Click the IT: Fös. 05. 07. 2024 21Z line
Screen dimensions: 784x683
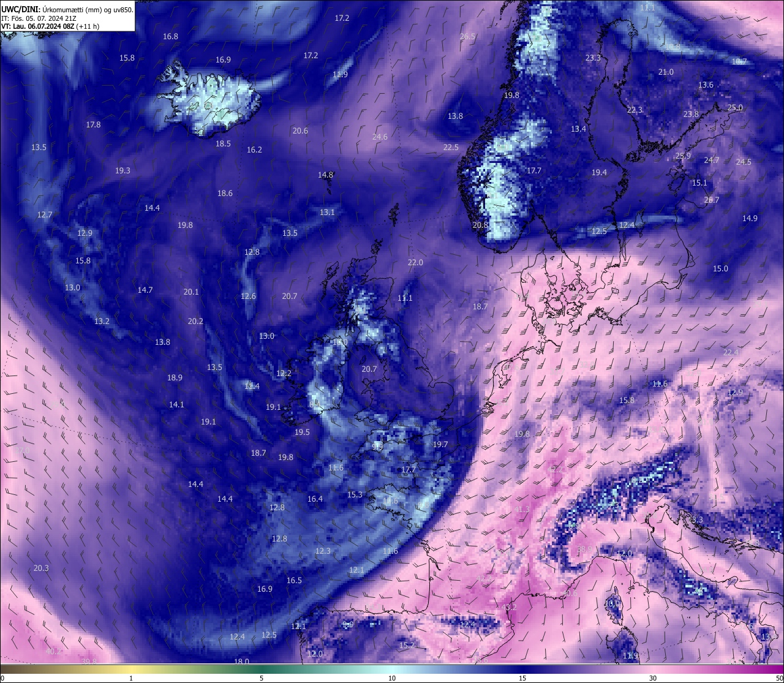pyautogui.click(x=40, y=18)
